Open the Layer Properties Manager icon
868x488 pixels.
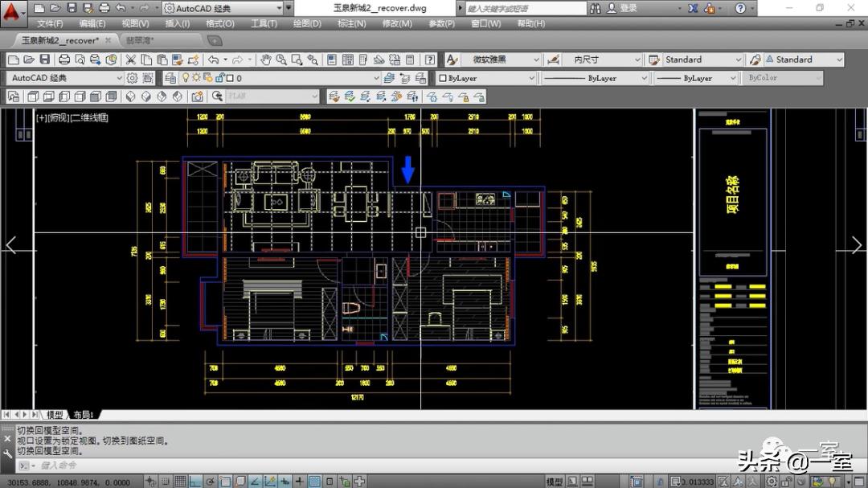tap(170, 78)
